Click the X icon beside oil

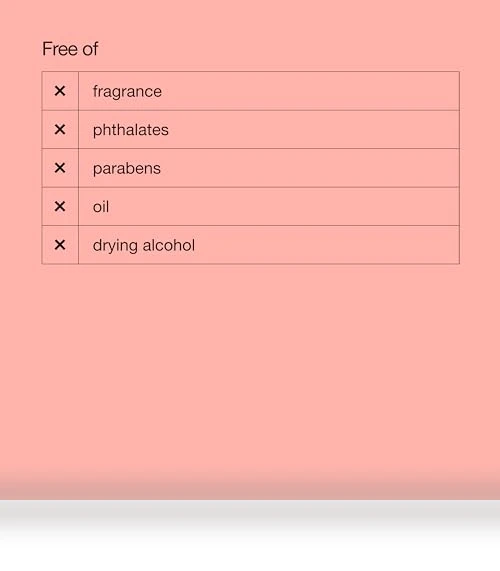click(x=60, y=206)
